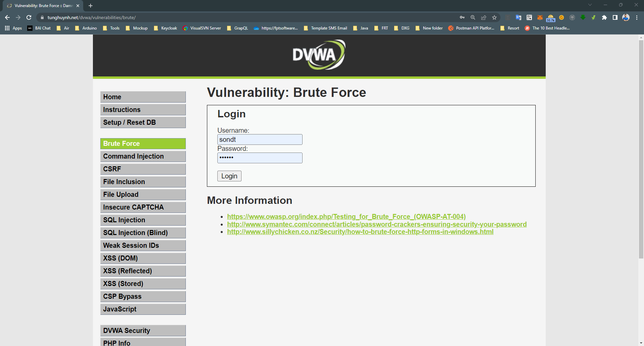The height and width of the screenshot is (346, 644).
Task: Click the QR code generator extension icon
Action: pos(529,17)
